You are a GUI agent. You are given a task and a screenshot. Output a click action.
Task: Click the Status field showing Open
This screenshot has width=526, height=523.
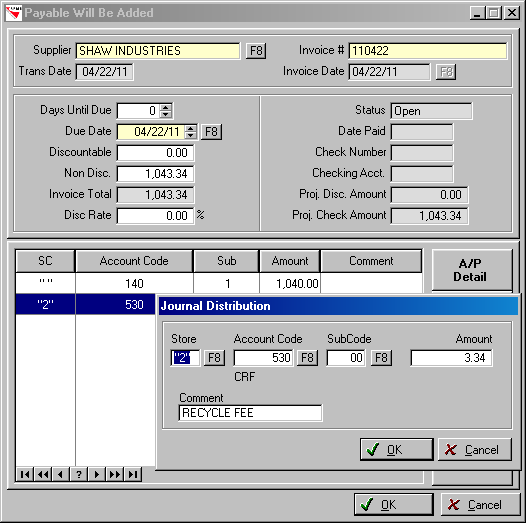pos(431,111)
